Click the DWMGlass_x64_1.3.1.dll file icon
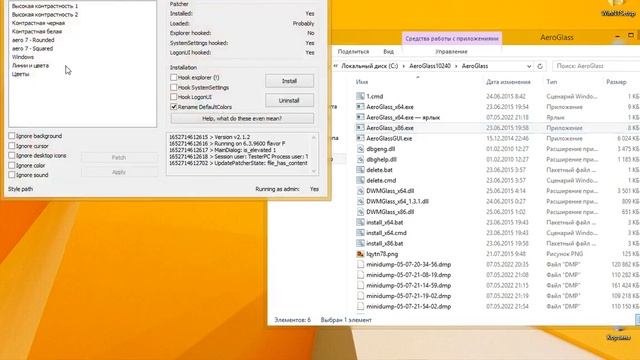Image resolution: width=640 pixels, height=360 pixels. [x=360, y=202]
